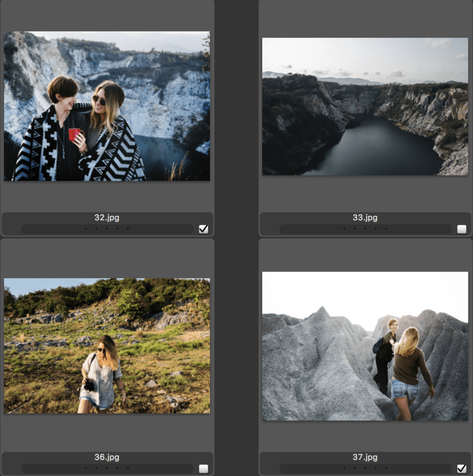Uncheck the selection checkbox for 32.jpg
Image resolution: width=473 pixels, height=476 pixels.
point(203,228)
